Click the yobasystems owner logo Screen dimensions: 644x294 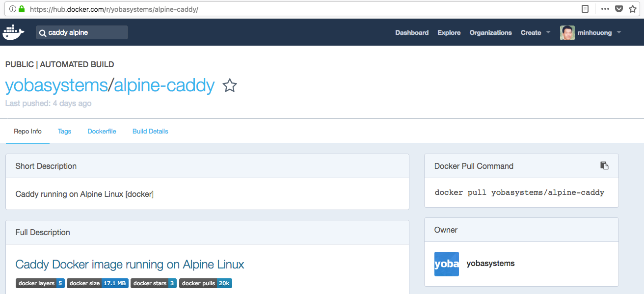[447, 264]
